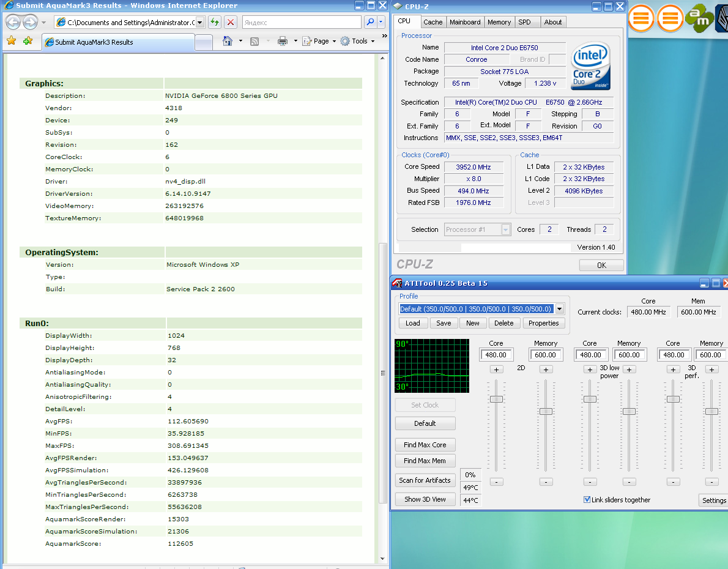This screenshot has height=569, width=728.
Task: Click the red Stop loading icon
Action: click(230, 22)
